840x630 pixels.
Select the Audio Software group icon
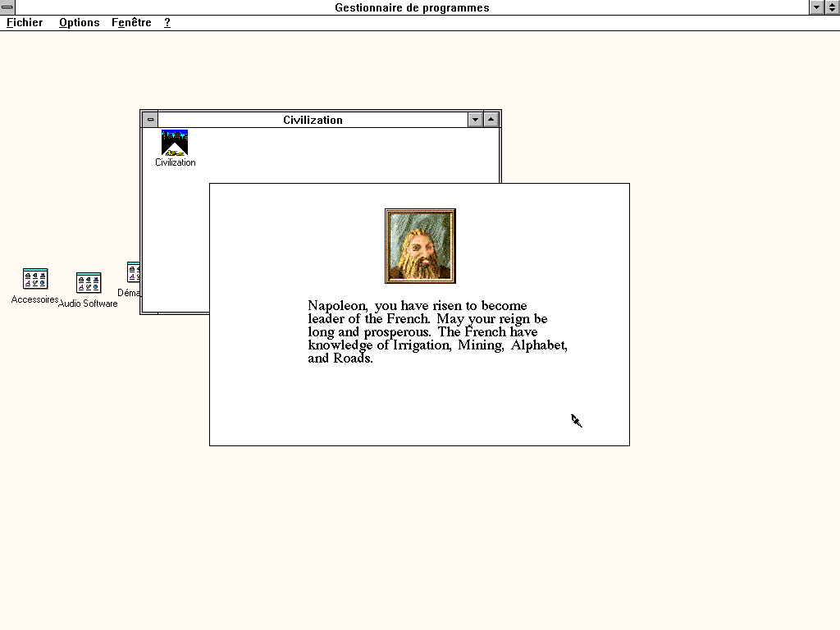point(89,283)
